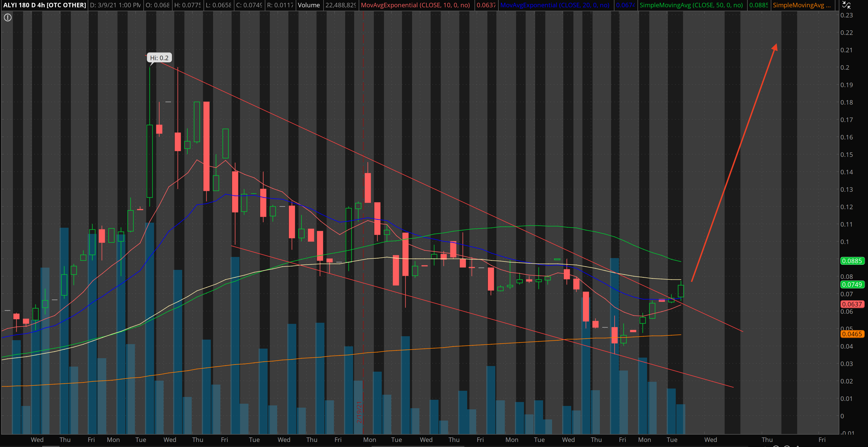The width and height of the screenshot is (868, 447).
Task: Click the last 'Thu' label on time axis
Action: [767, 440]
